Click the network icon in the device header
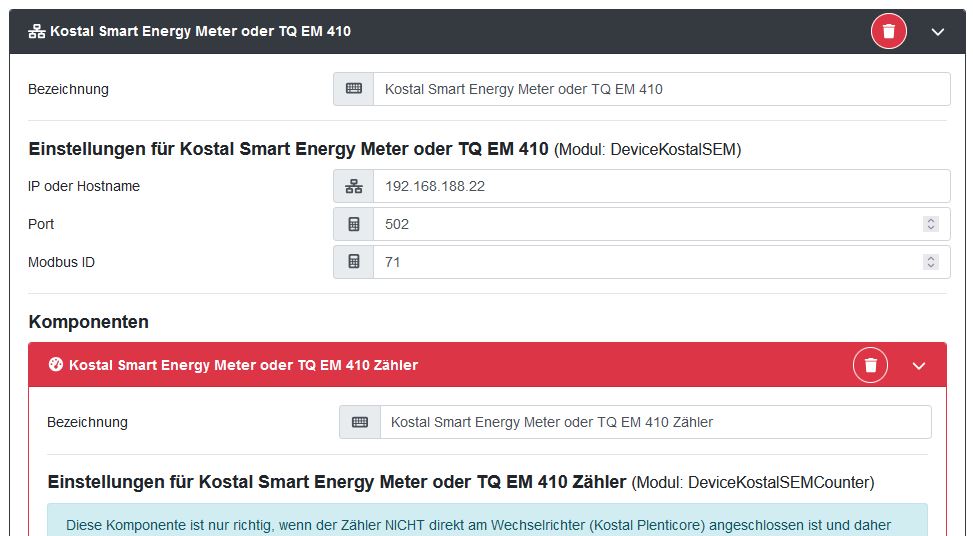The image size is (973, 536). pyautogui.click(x=37, y=31)
